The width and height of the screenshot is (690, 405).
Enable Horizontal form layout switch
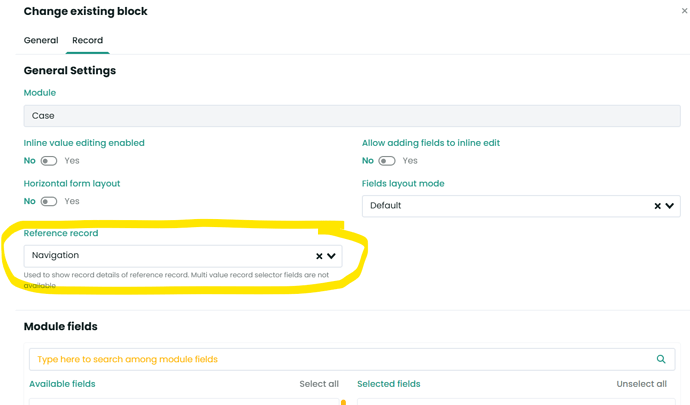click(x=49, y=201)
